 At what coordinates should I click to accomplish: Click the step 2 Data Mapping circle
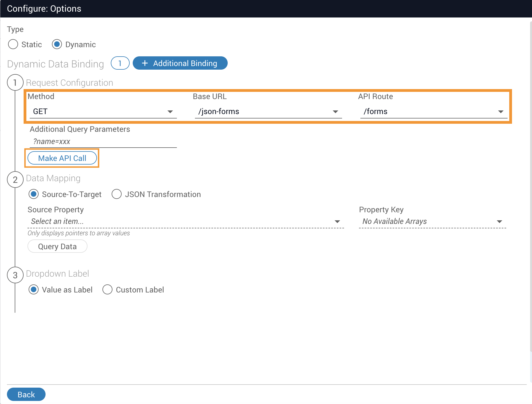[15, 180]
